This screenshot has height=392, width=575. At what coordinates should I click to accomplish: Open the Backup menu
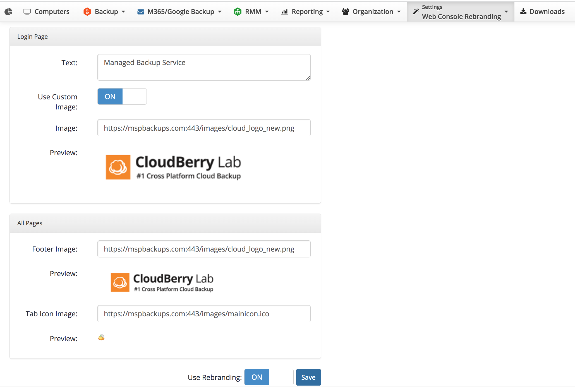point(104,12)
